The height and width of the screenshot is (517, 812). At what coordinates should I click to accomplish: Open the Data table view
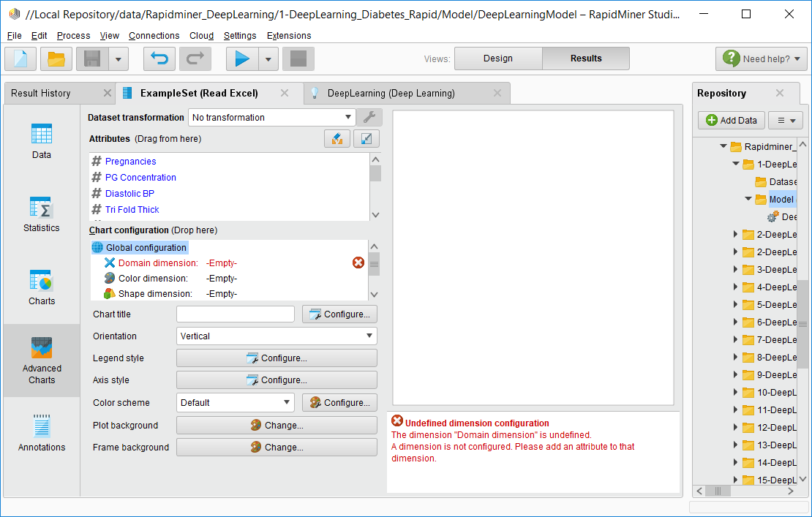pyautogui.click(x=42, y=140)
